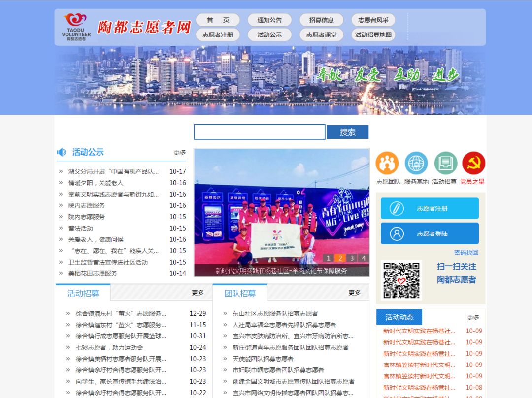Screen dimensions: 532x398
Task: Click the Taodu Volunteer heart logo
Action: pos(76,27)
